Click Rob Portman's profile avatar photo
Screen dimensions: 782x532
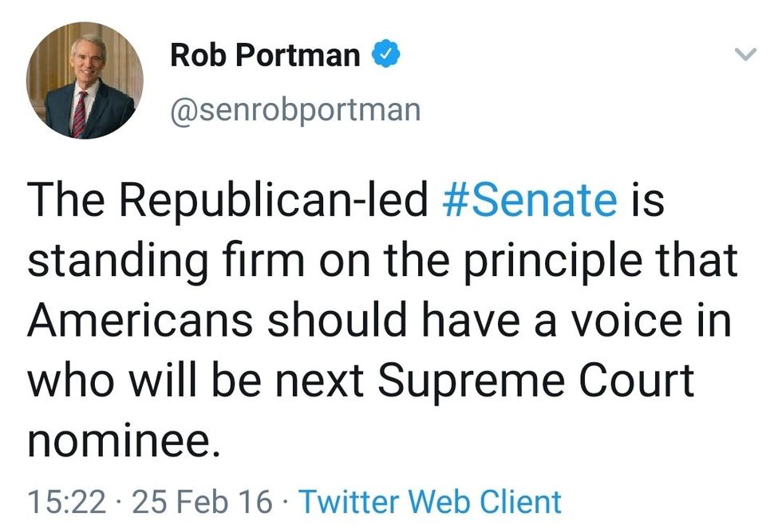click(x=85, y=81)
